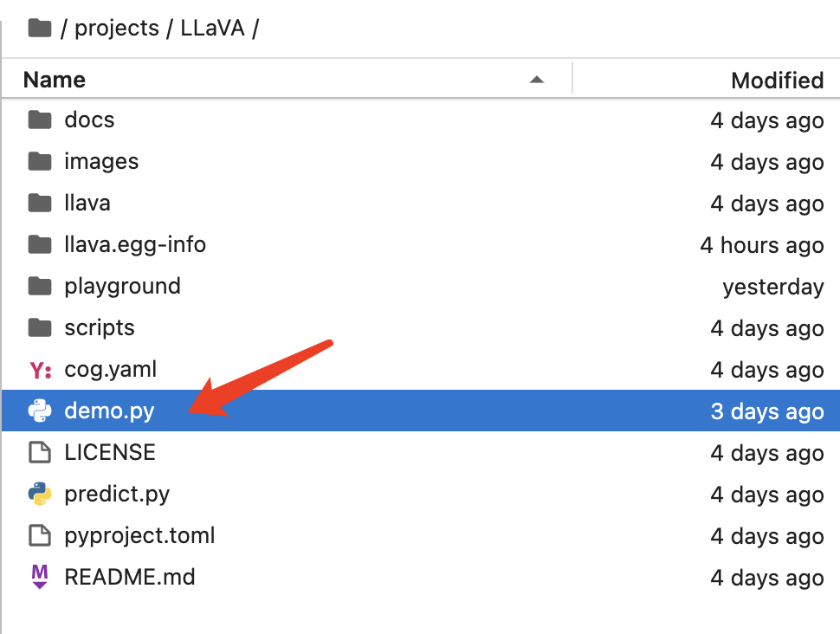Click the breadcrumb root folder icon
This screenshot has width=840, height=634.
pos(40,29)
